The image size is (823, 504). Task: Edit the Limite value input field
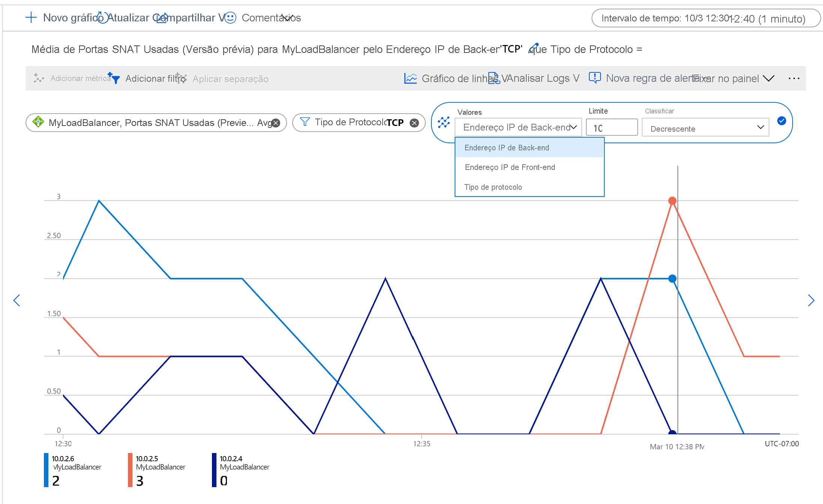click(611, 127)
